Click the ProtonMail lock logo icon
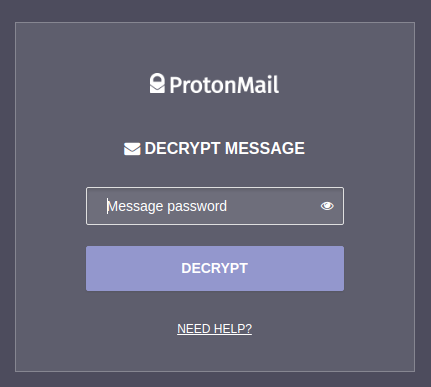The width and height of the screenshot is (431, 387). pos(157,83)
